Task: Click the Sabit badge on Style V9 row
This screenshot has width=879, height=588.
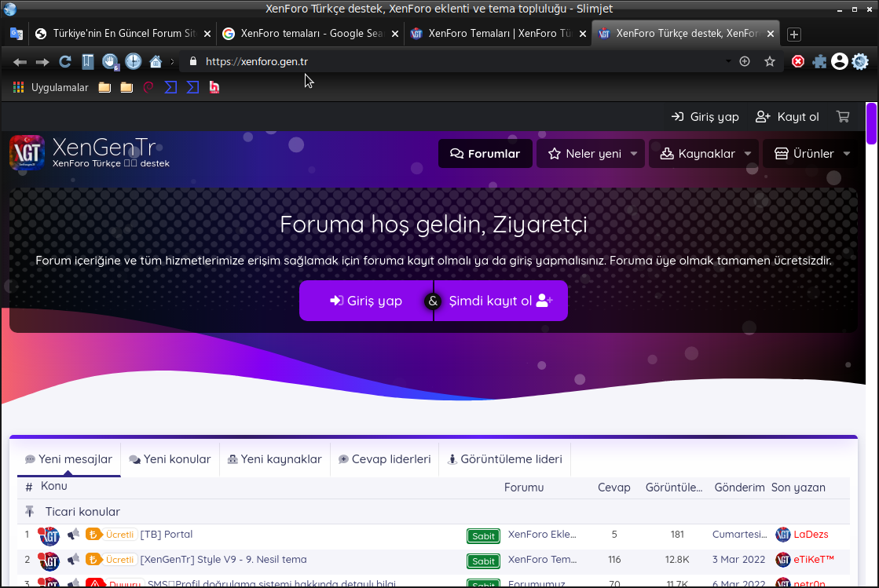Action: click(483, 561)
